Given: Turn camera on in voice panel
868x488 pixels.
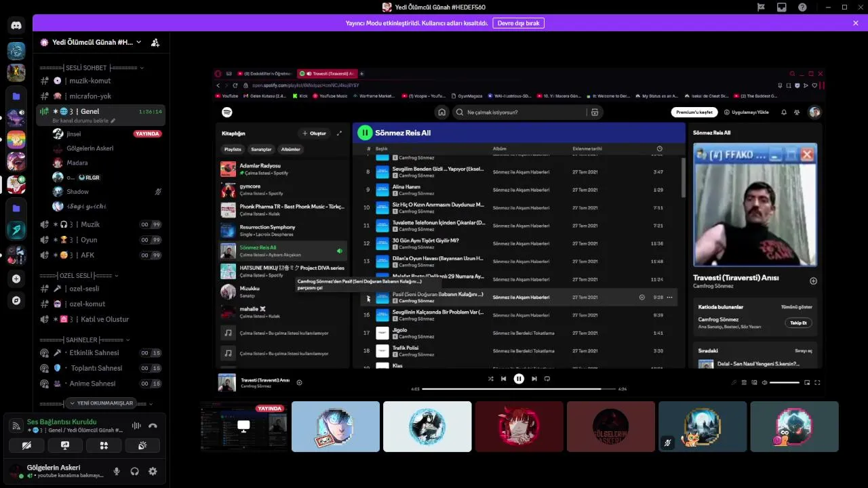Looking at the screenshot, I should click(x=26, y=445).
